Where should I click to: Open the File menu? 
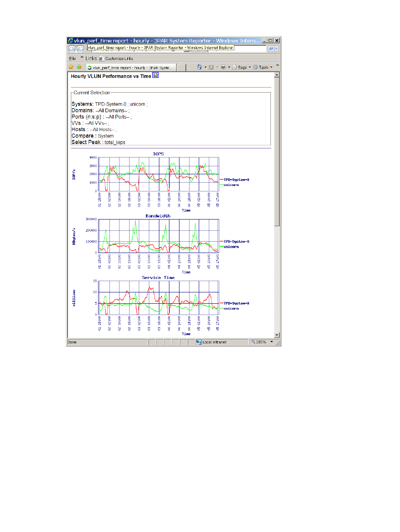click(x=73, y=58)
